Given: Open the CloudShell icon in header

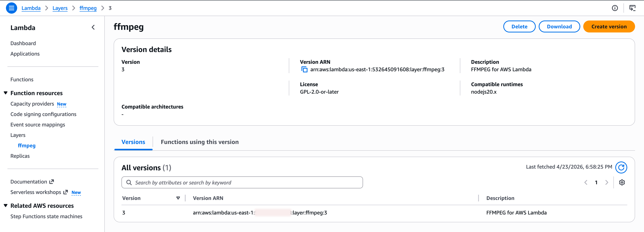Looking at the screenshot, I should 632,8.
